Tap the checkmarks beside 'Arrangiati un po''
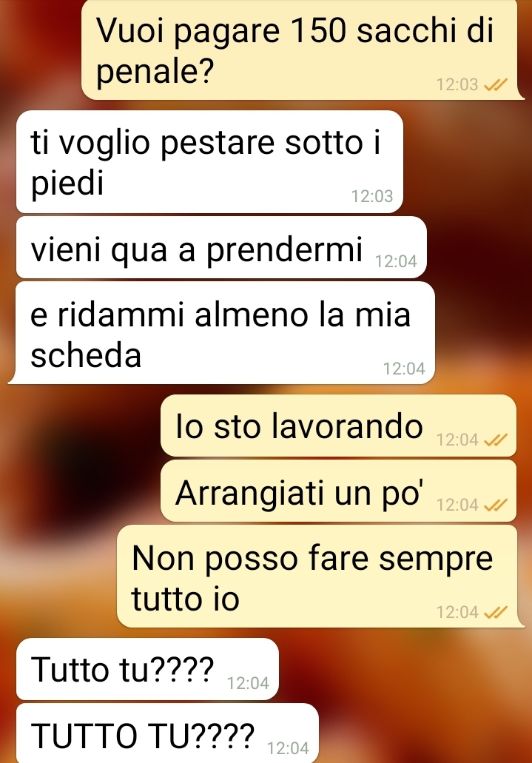This screenshot has height=763, width=532. [496, 505]
